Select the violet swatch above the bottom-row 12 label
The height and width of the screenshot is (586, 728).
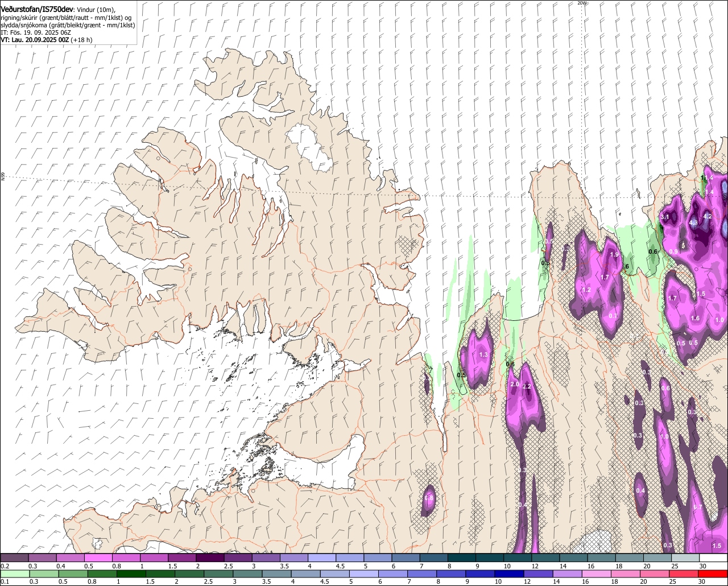[x=539, y=574]
